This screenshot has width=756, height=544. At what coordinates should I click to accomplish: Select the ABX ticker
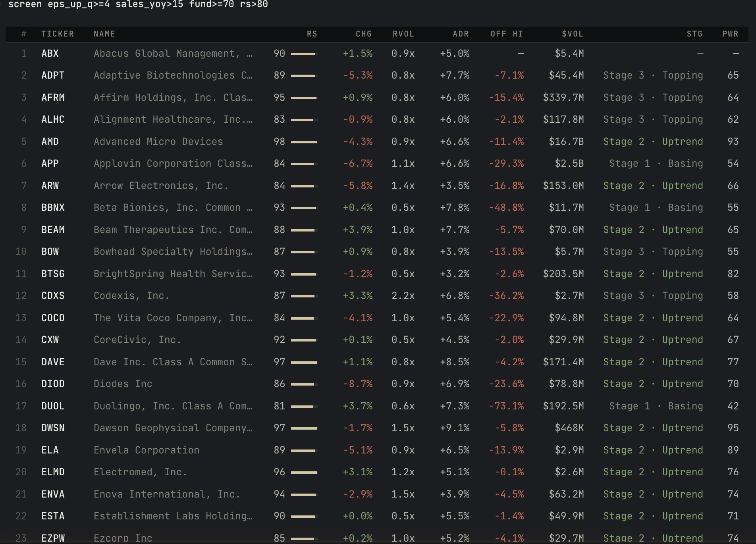click(50, 54)
